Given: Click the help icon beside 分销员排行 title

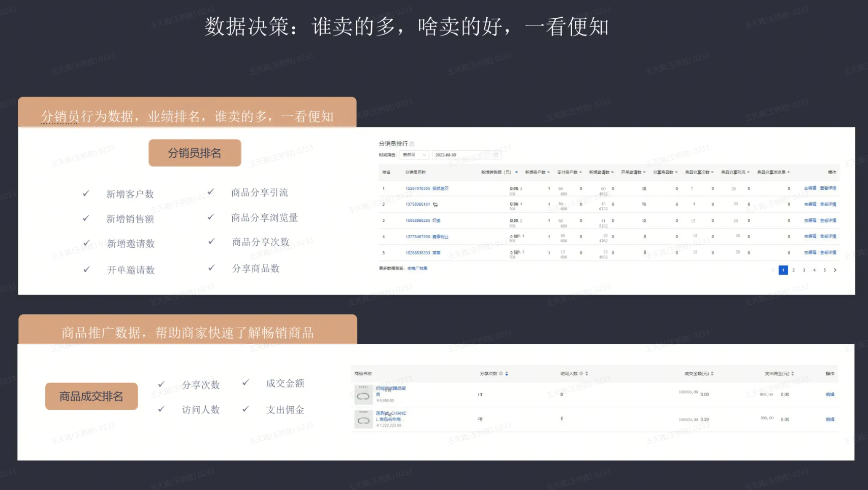Looking at the screenshot, I should point(412,144).
